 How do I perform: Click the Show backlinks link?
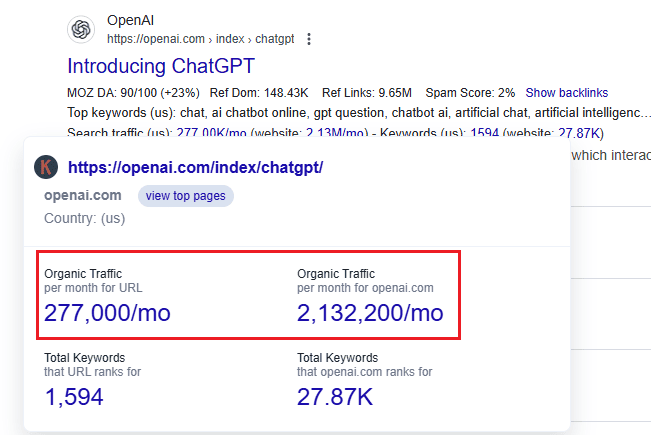click(567, 93)
